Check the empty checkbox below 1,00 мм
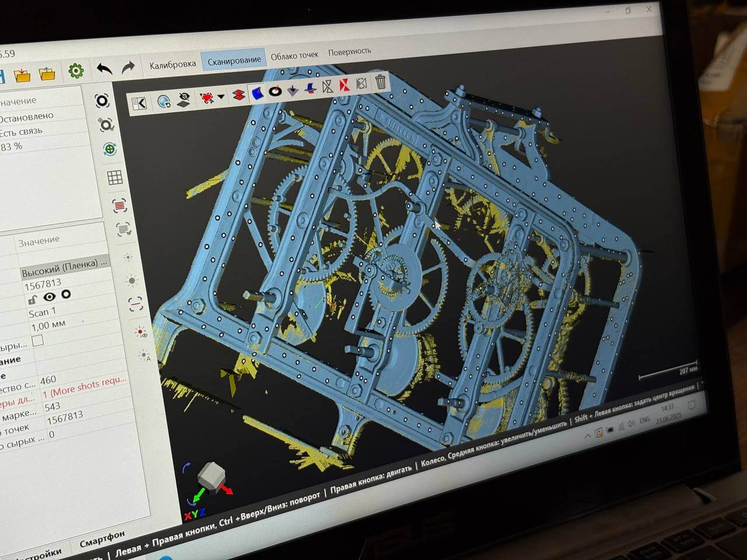Image resolution: width=747 pixels, height=560 pixels. 38,341
